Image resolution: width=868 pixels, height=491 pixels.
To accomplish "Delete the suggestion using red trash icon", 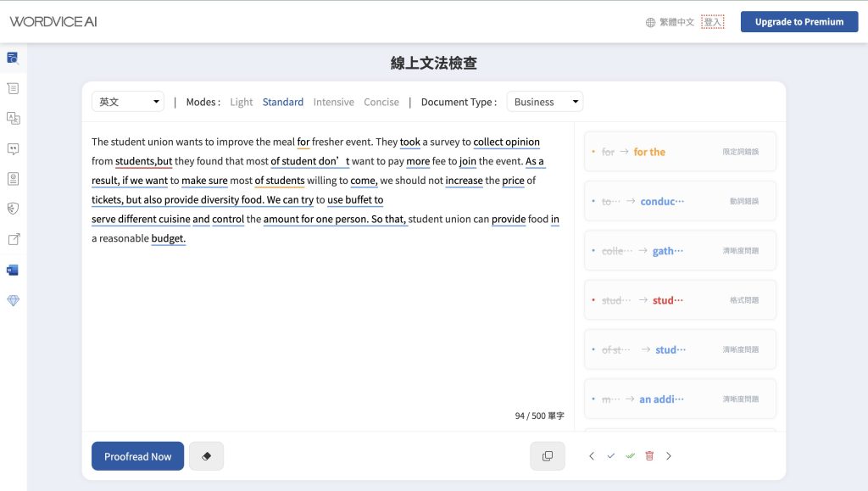I will (x=649, y=456).
